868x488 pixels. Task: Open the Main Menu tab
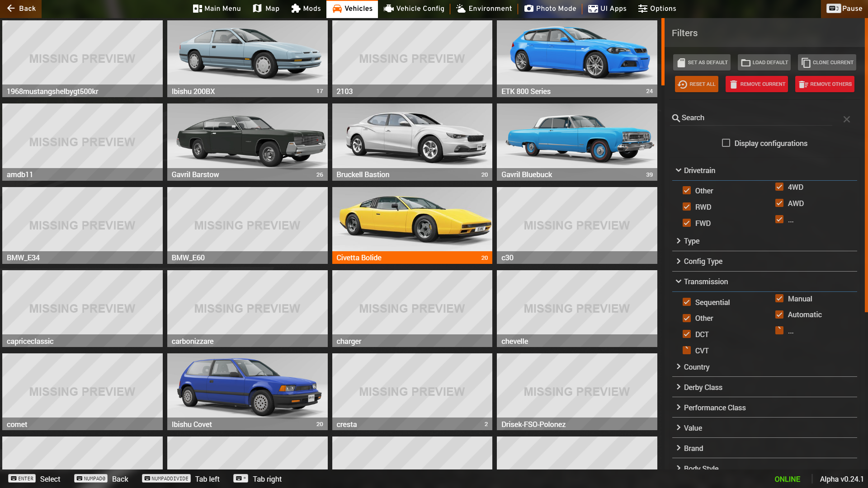coord(217,9)
